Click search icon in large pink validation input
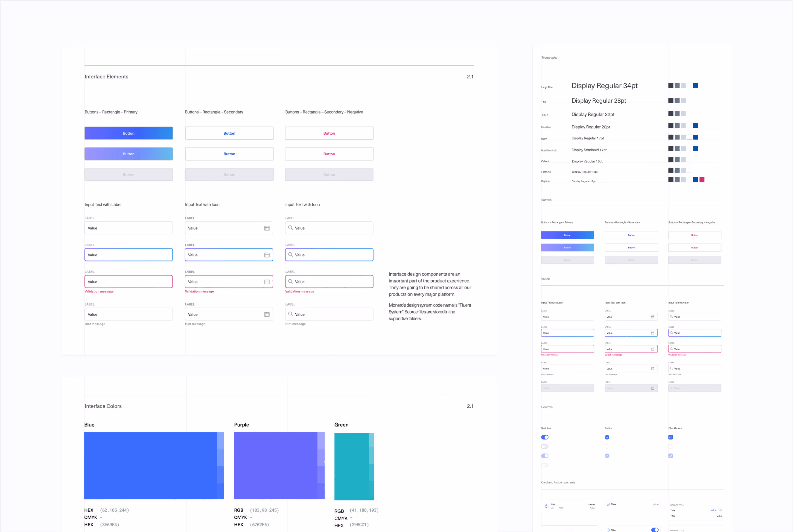 (x=291, y=282)
